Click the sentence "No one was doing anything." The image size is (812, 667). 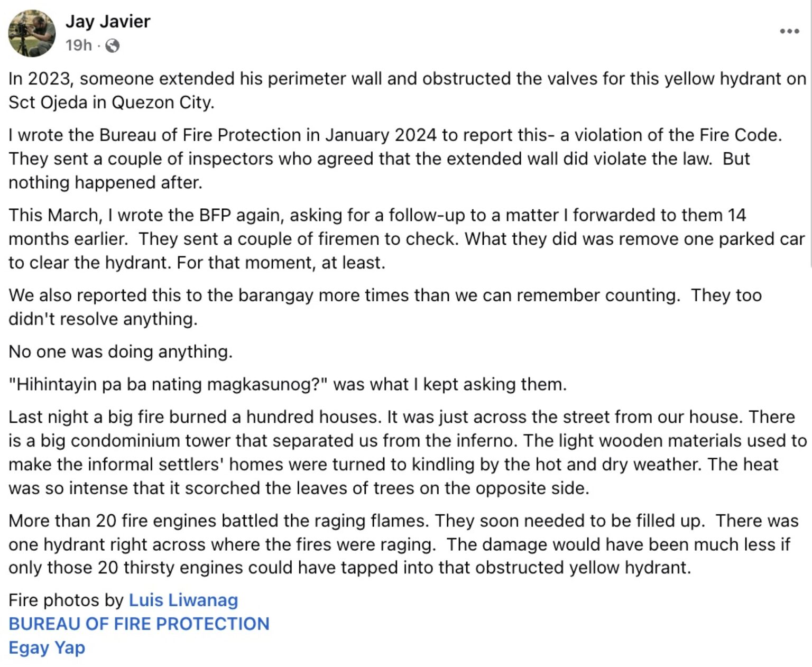pyautogui.click(x=121, y=351)
